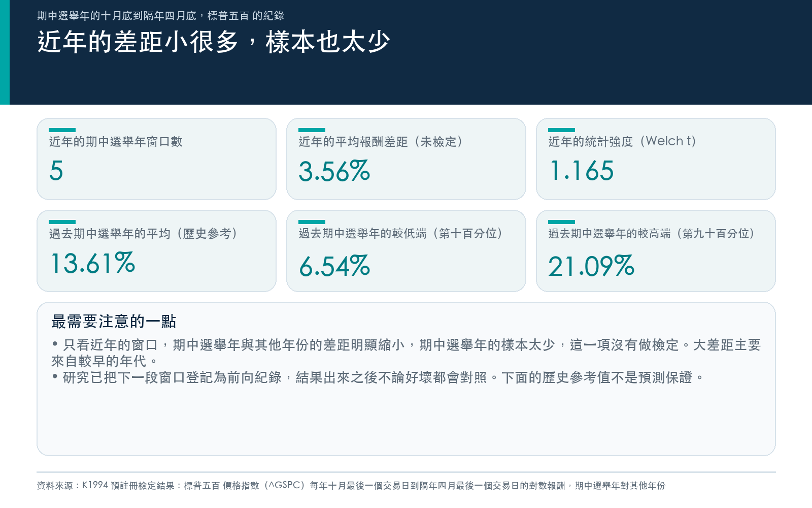Image resolution: width=812 pixels, height=508 pixels.
Task: Click the bullet starting '研究已把下一段窗口登記'
Action: pyautogui.click(x=378, y=377)
